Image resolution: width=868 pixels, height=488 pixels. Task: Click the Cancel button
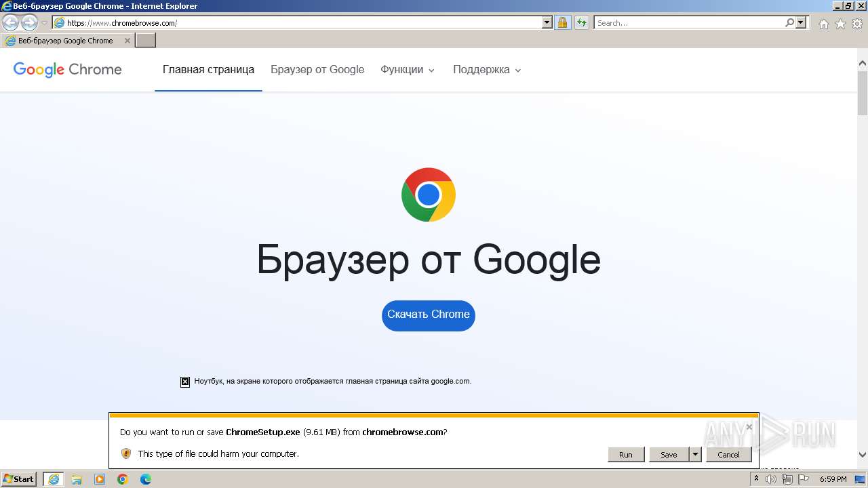(x=729, y=455)
